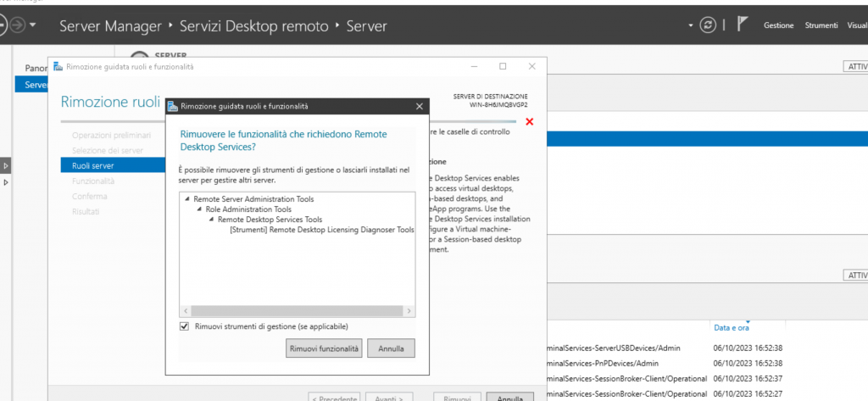This screenshot has height=401, width=868.
Task: Select Remote Desktop Licensing Diagnoser Tools item
Action: click(321, 229)
